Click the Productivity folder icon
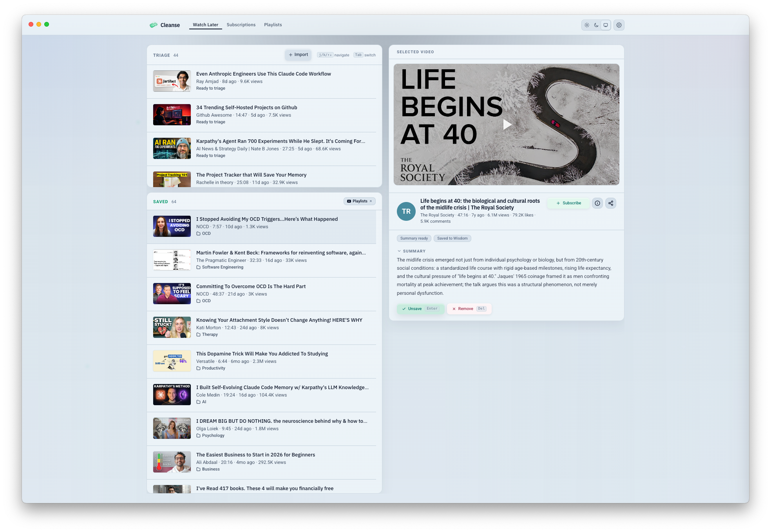This screenshot has height=532, width=771. (198, 368)
